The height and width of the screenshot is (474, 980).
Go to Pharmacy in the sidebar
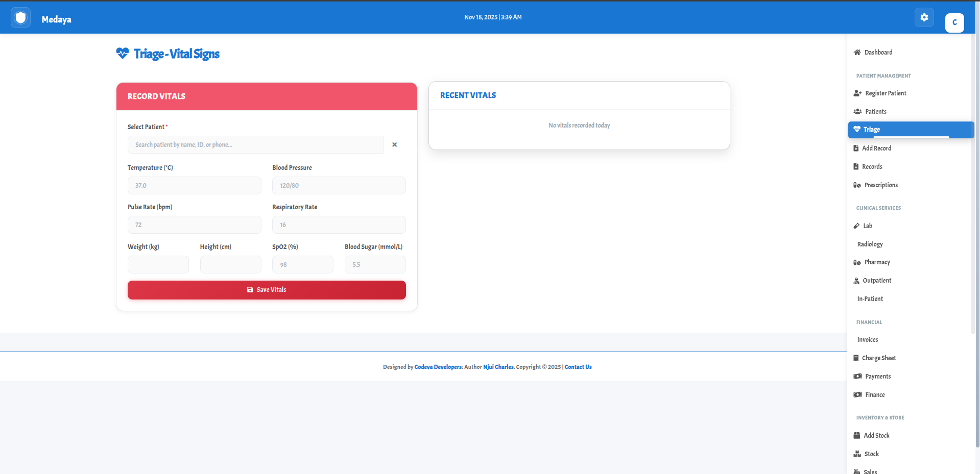(877, 262)
